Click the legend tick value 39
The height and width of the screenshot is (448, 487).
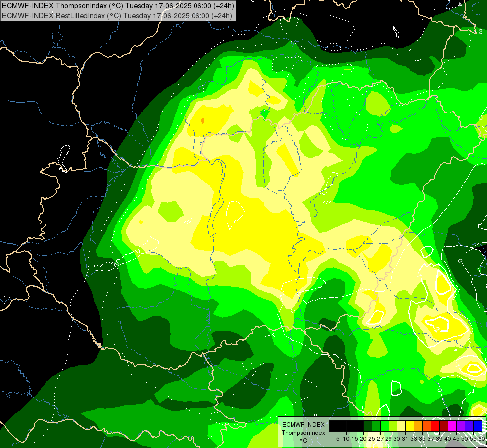[x=439, y=439]
